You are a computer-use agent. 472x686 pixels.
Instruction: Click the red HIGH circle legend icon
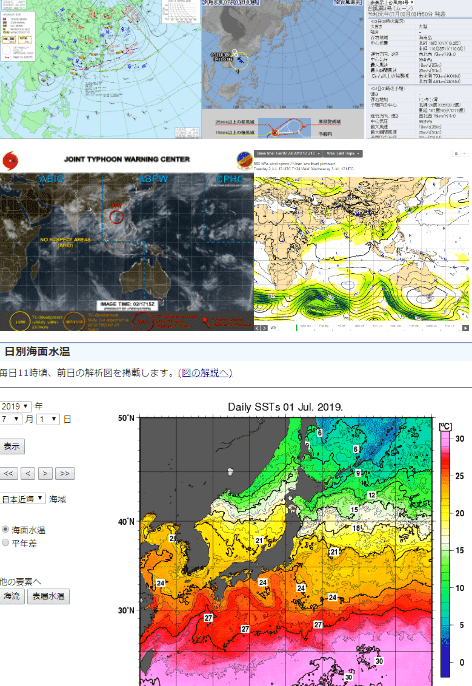pyautogui.click(x=143, y=322)
